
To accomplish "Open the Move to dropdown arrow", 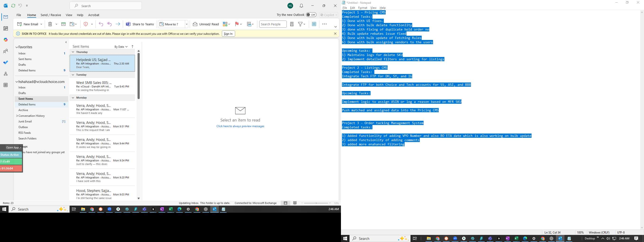I will 187,24.
